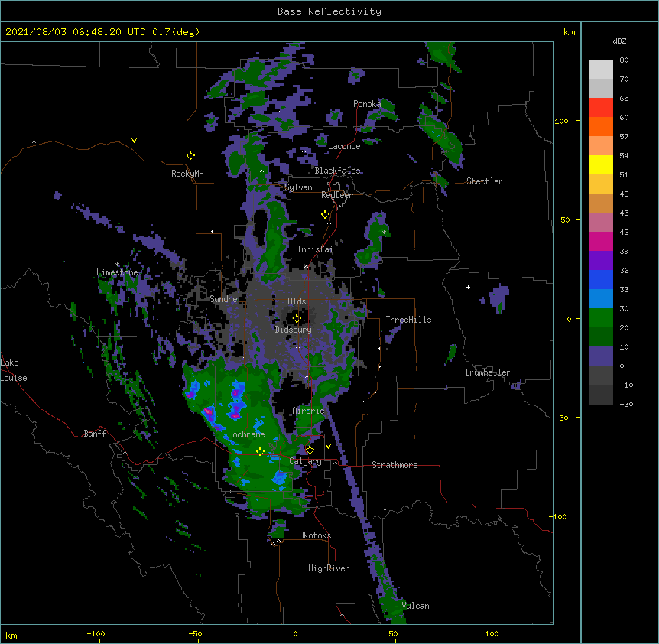Screen dimensions: 659x644
Task: Click the asterisk marker above Limestone label
Action: point(117,265)
